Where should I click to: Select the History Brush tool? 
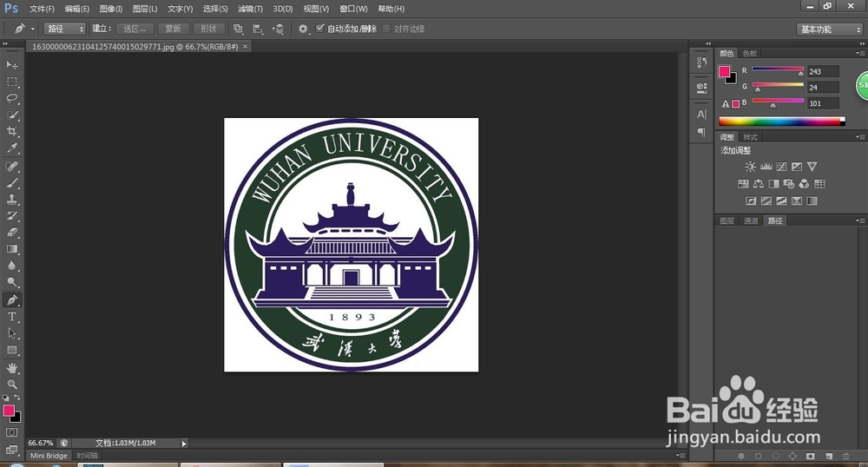(11, 216)
